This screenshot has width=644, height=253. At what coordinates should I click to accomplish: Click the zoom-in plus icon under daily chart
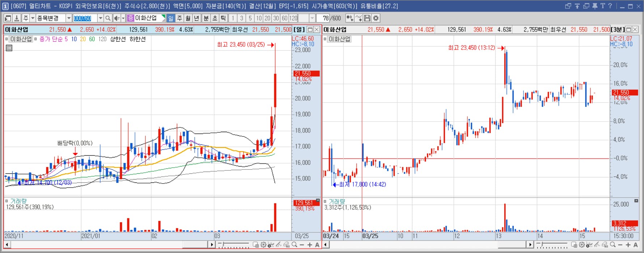click(310, 245)
